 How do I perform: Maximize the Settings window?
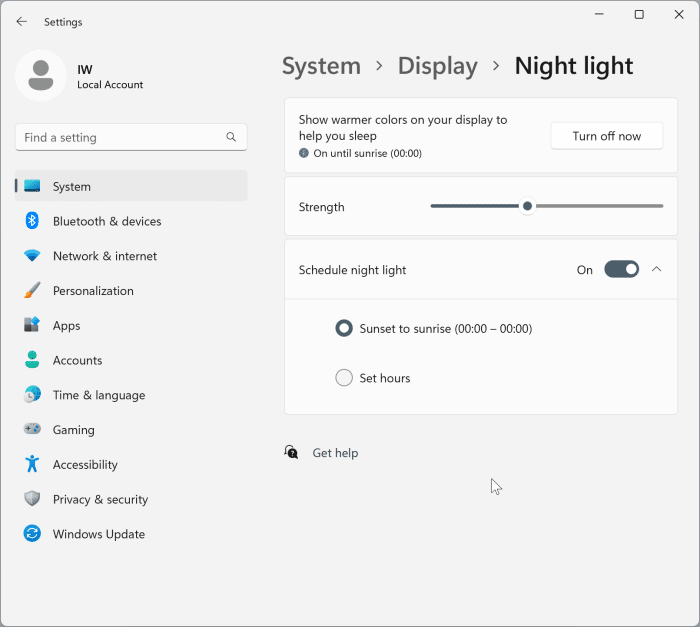(x=639, y=14)
